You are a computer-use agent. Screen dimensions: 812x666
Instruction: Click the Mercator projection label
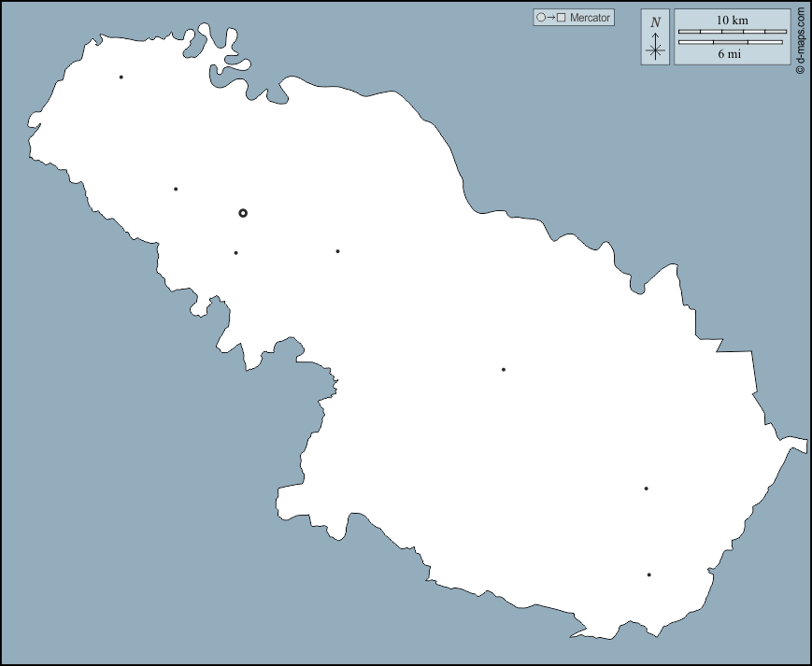[x=590, y=18]
